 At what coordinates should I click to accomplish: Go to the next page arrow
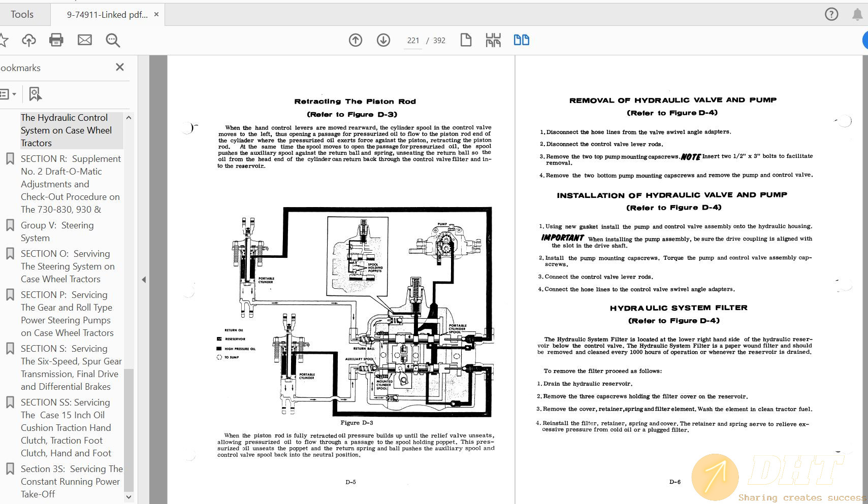click(383, 40)
